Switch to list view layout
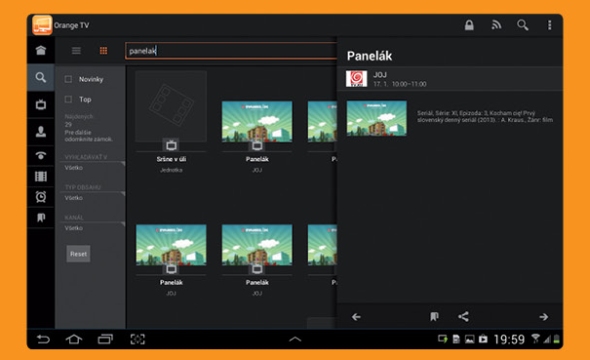590x360 pixels. (x=76, y=51)
